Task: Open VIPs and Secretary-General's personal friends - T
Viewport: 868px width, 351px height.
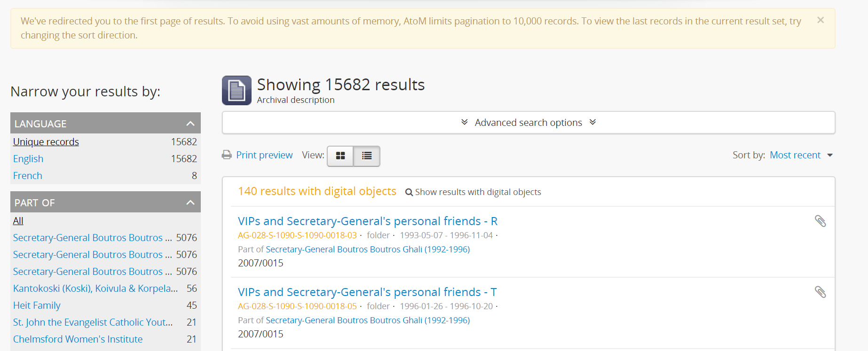Action: tap(367, 292)
